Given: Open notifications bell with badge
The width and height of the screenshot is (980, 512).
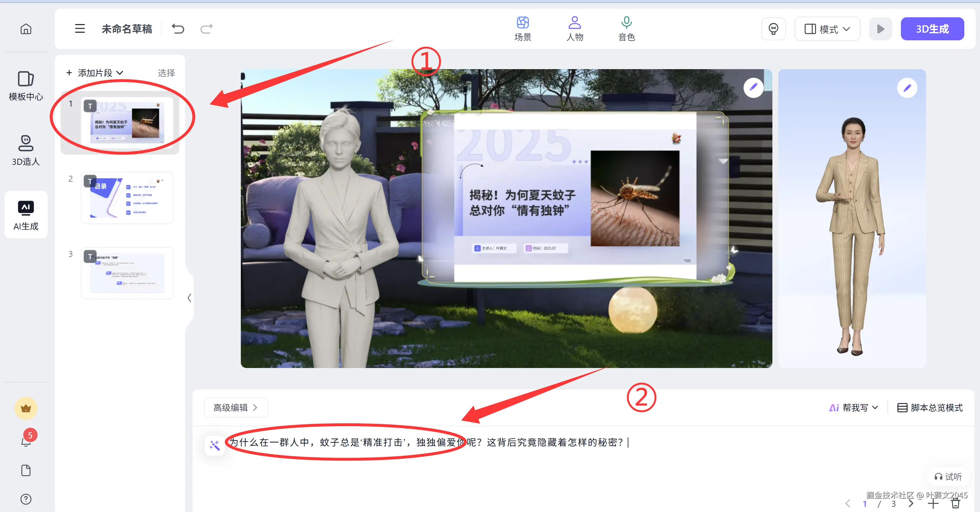Looking at the screenshot, I should [x=26, y=441].
